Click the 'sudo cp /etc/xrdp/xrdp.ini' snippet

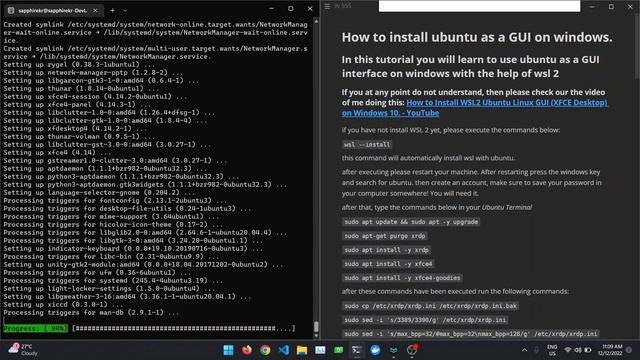coord(431,306)
